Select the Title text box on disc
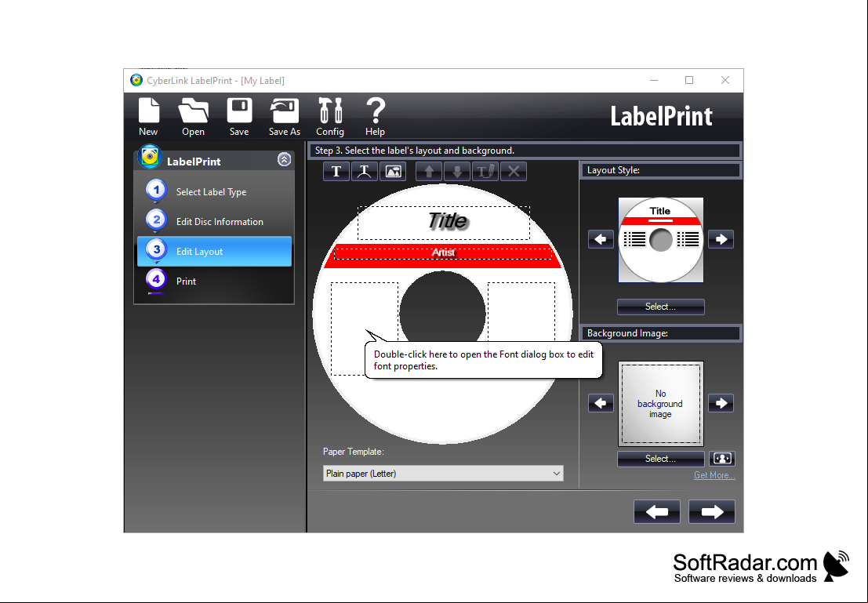Screen dimensions: 868x603 (444, 223)
